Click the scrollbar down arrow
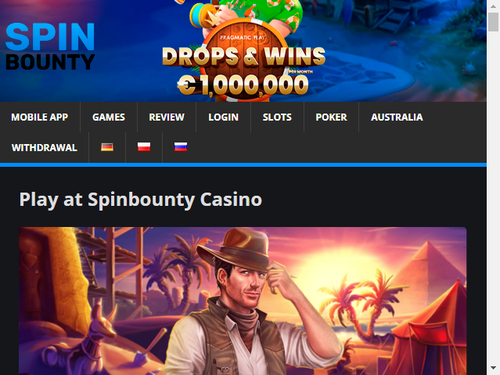 [493, 368]
